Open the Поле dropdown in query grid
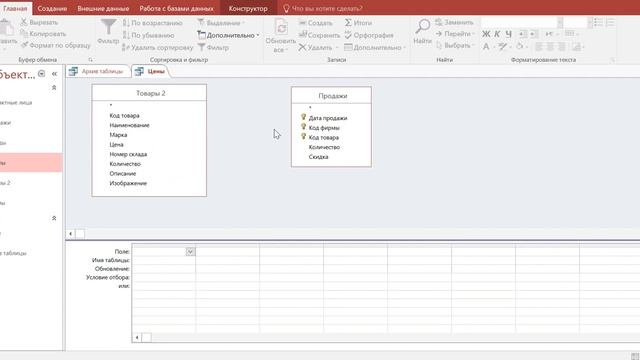Viewport: 640px width, 360px height. point(190,252)
